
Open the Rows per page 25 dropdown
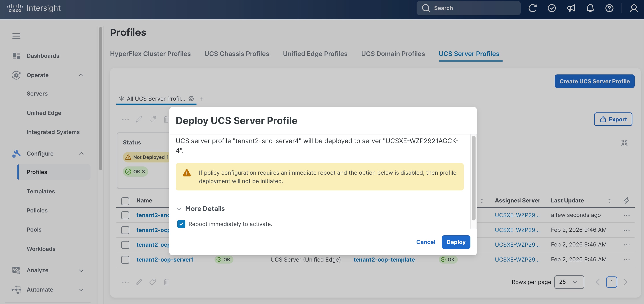569,282
